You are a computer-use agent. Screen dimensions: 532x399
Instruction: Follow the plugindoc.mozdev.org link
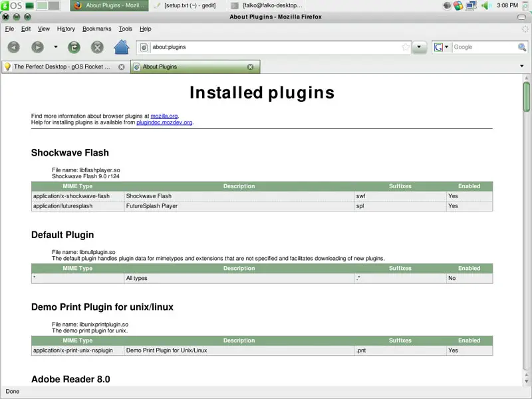pyautogui.click(x=164, y=122)
